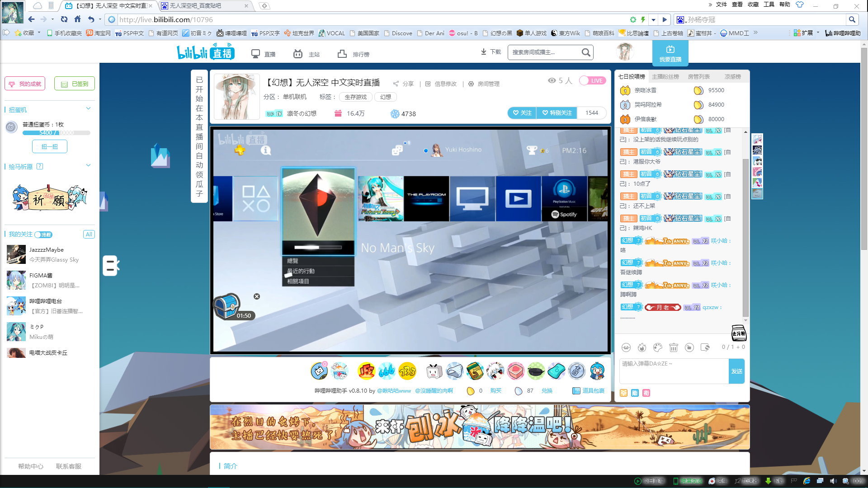
Task: Click the bilibili live logo
Action: [x=206, y=52]
